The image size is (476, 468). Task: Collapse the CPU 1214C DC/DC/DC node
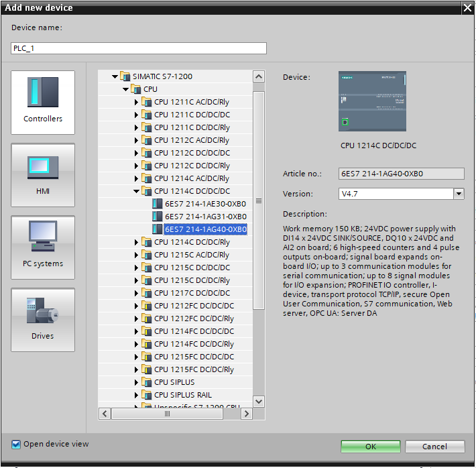[137, 191]
